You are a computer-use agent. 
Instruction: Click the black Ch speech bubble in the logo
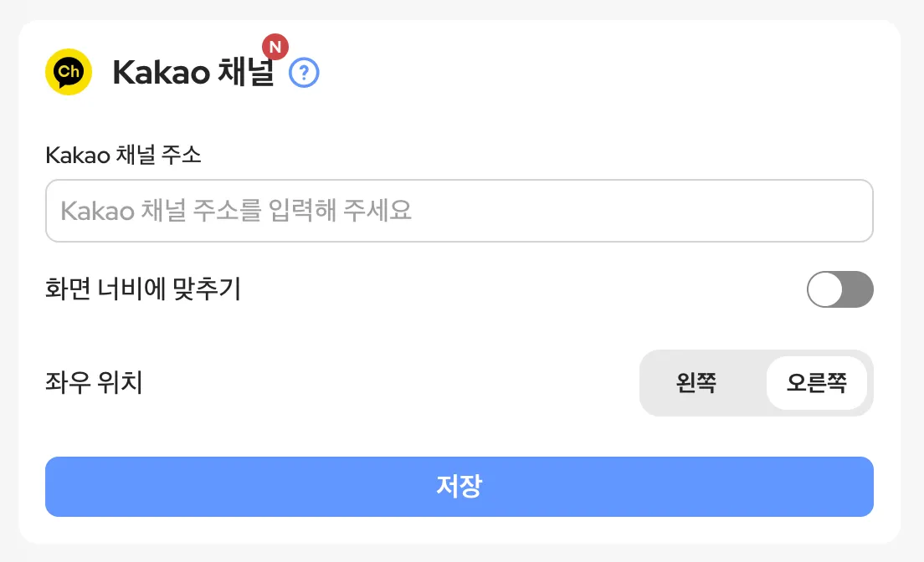click(68, 72)
